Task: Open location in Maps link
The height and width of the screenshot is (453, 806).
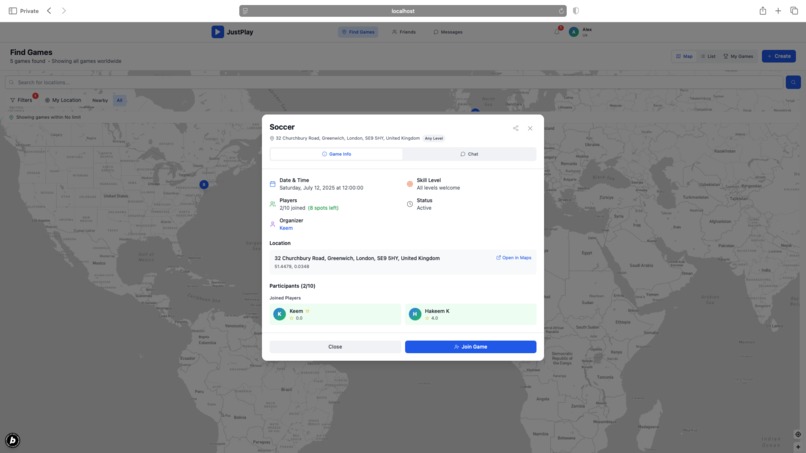Action: click(x=514, y=258)
